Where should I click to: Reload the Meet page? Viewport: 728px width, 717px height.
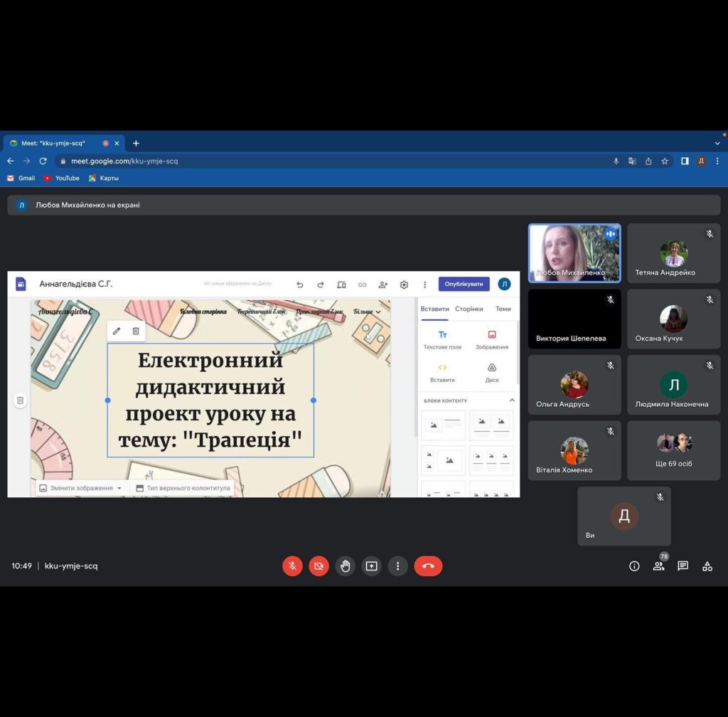[43, 161]
